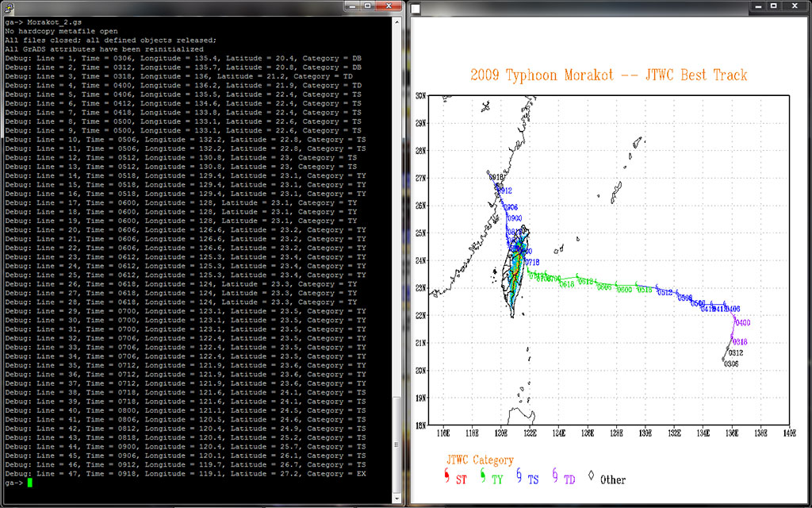Click Debug Line = 26 row

point(181,284)
